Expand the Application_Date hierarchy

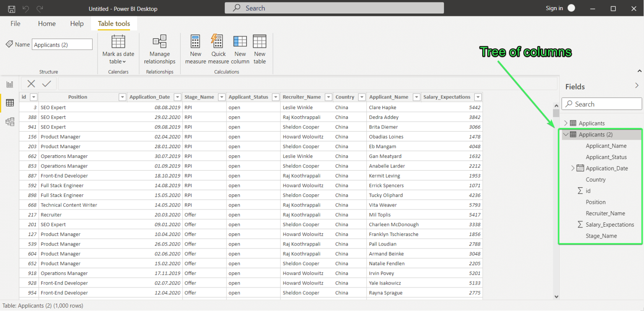coord(573,168)
